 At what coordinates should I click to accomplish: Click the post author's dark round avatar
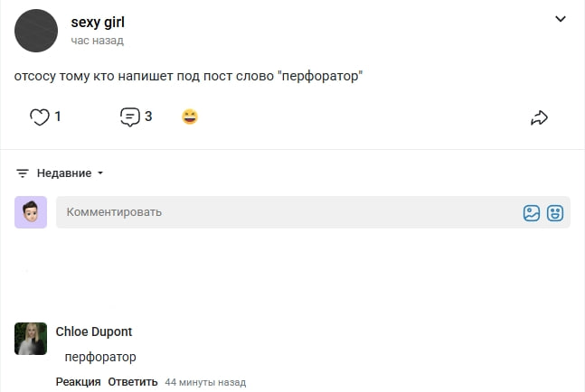tap(36, 30)
